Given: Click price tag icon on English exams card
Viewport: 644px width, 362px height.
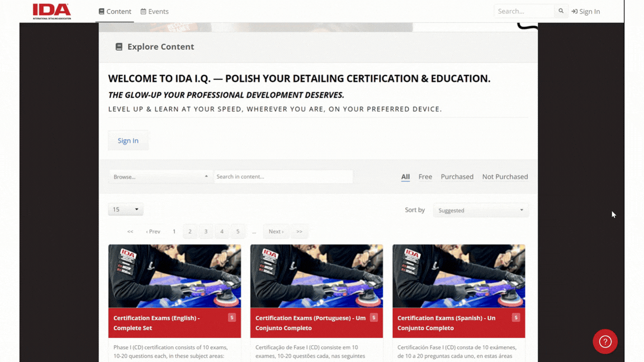Looking at the screenshot, I should (231, 317).
